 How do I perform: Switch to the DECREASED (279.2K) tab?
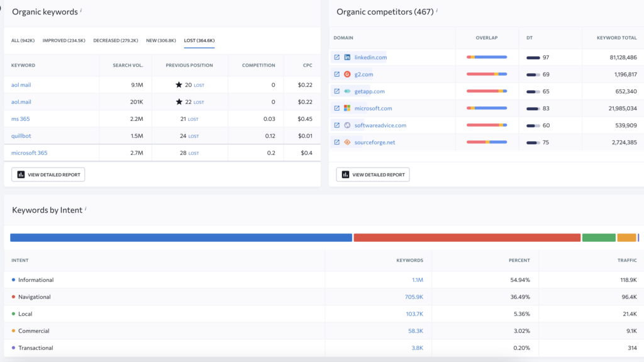click(x=116, y=40)
